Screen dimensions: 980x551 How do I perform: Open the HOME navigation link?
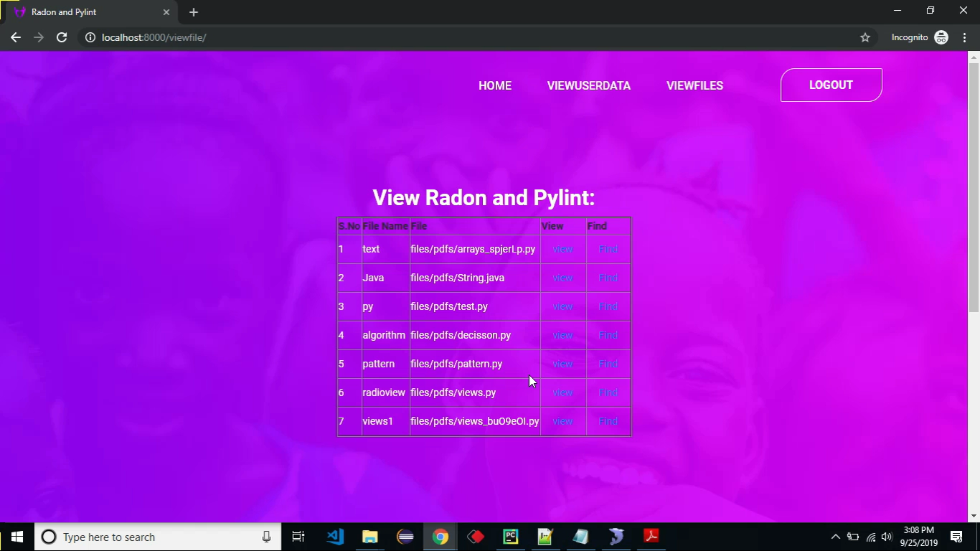tap(495, 85)
